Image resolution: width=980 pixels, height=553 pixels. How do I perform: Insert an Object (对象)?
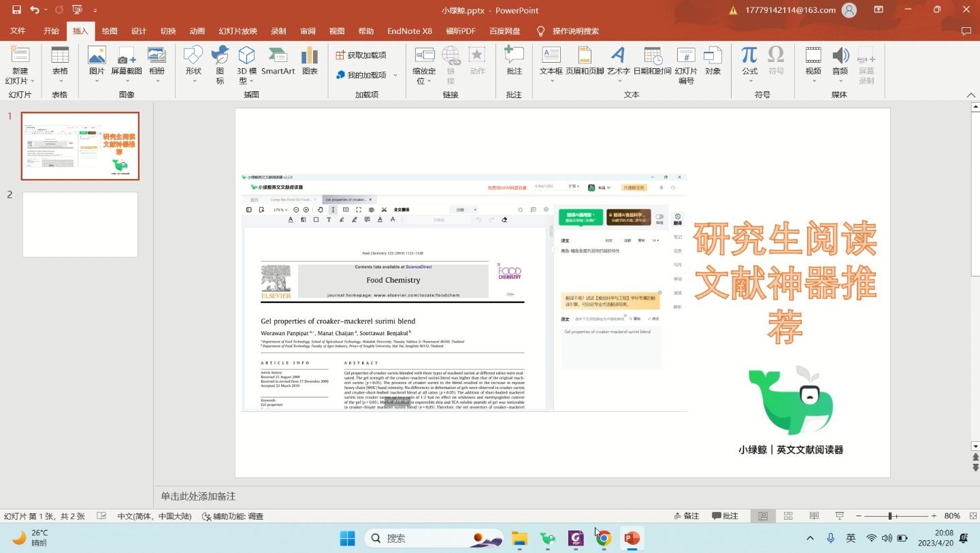coord(713,61)
